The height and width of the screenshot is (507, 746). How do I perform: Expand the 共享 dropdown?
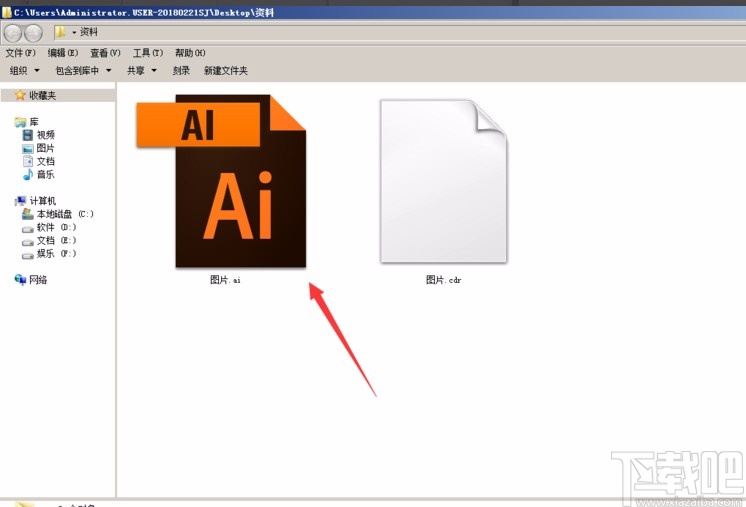(142, 71)
